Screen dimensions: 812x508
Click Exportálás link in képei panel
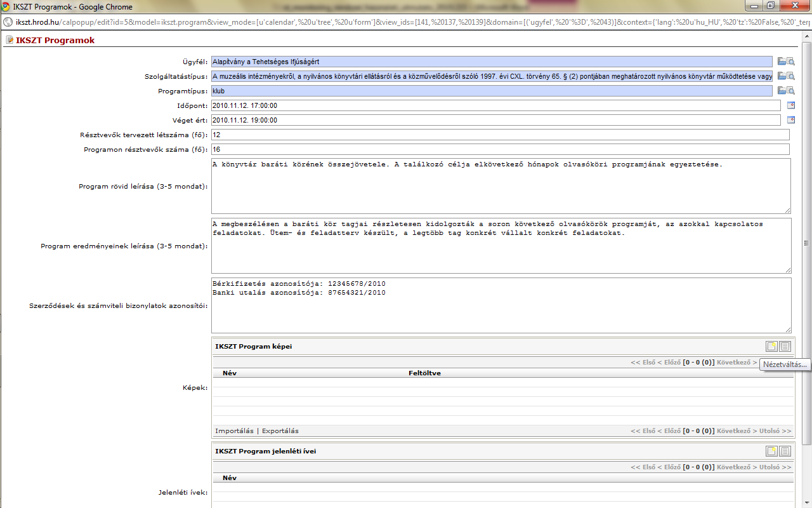(280, 431)
